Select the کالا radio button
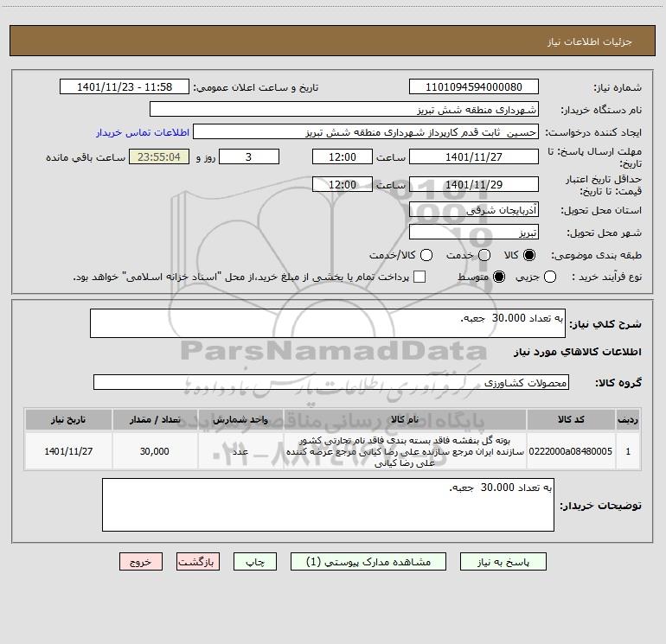666x644 pixels. 529,255
